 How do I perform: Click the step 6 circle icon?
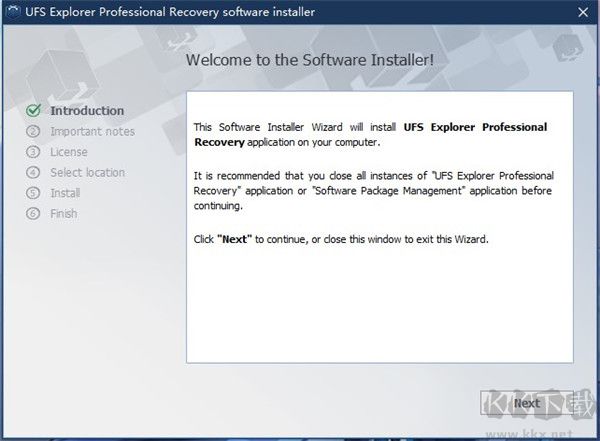33,214
